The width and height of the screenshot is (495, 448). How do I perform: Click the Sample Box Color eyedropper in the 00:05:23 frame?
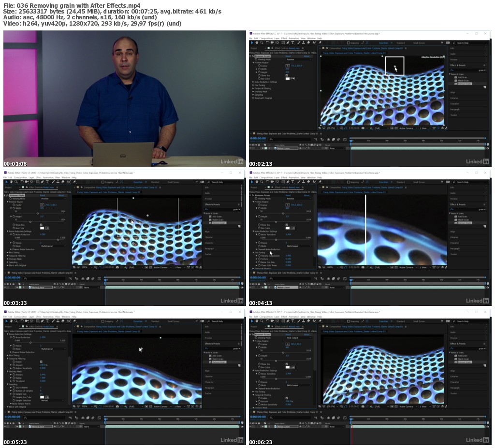(47, 397)
